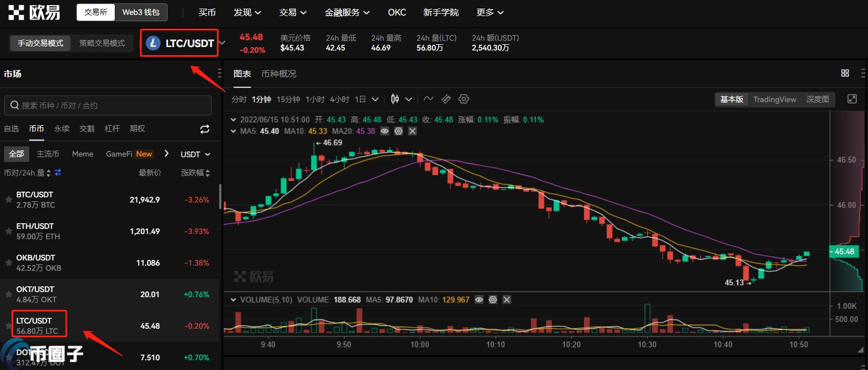
Task: Select 15分钟 chart interval
Action: pyautogui.click(x=288, y=99)
